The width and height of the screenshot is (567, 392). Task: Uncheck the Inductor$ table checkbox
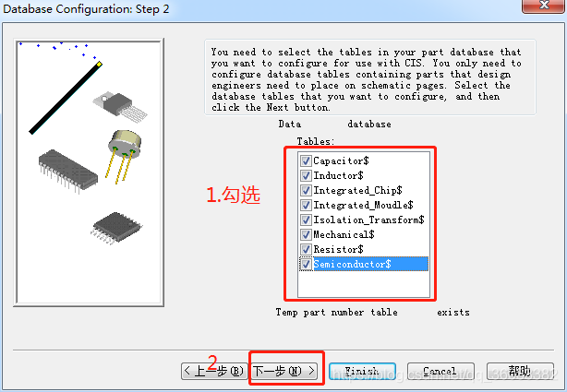tap(306, 175)
